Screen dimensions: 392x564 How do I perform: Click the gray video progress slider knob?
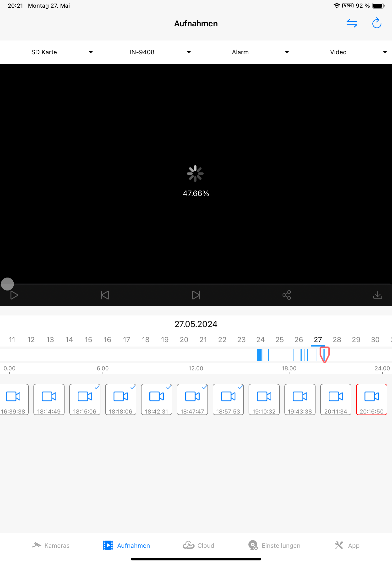pos(7,284)
